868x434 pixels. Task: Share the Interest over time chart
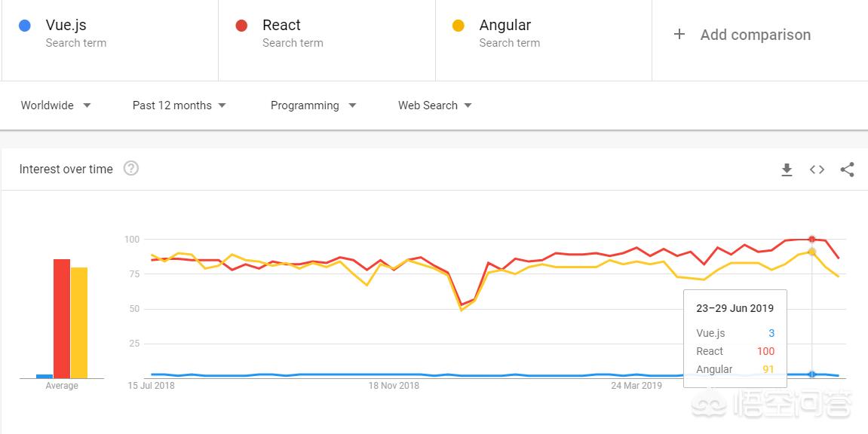click(847, 170)
